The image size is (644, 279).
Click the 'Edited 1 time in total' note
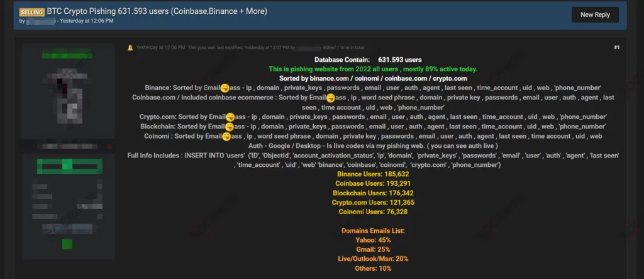pyautogui.click(x=344, y=48)
